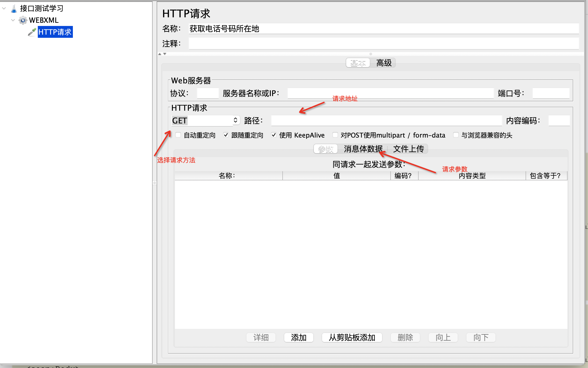Disable the 使用 KeepAlive checkbox

click(x=274, y=135)
